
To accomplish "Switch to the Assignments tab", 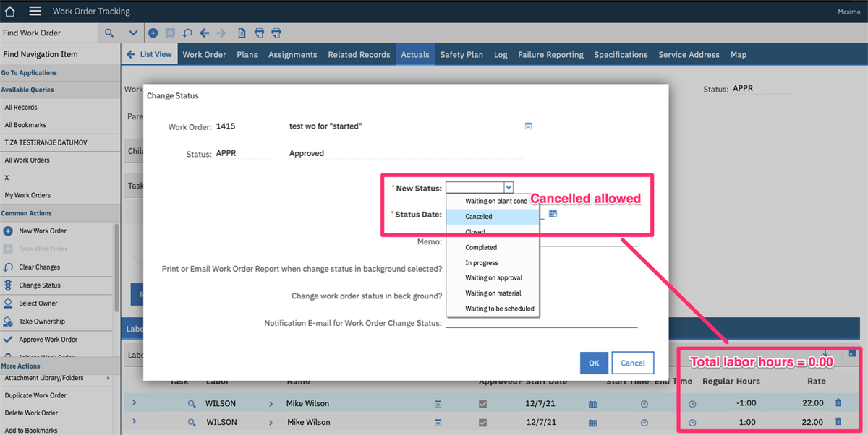I will click(x=292, y=55).
